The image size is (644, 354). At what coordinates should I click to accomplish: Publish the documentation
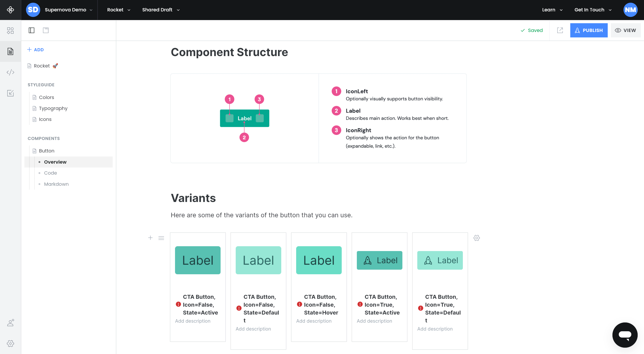pyautogui.click(x=589, y=30)
